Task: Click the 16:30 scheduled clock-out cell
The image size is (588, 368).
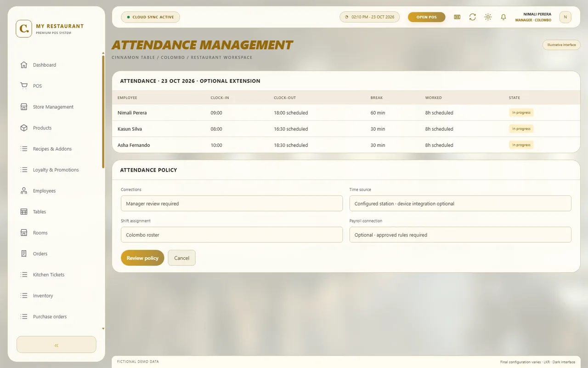Action: [291, 129]
